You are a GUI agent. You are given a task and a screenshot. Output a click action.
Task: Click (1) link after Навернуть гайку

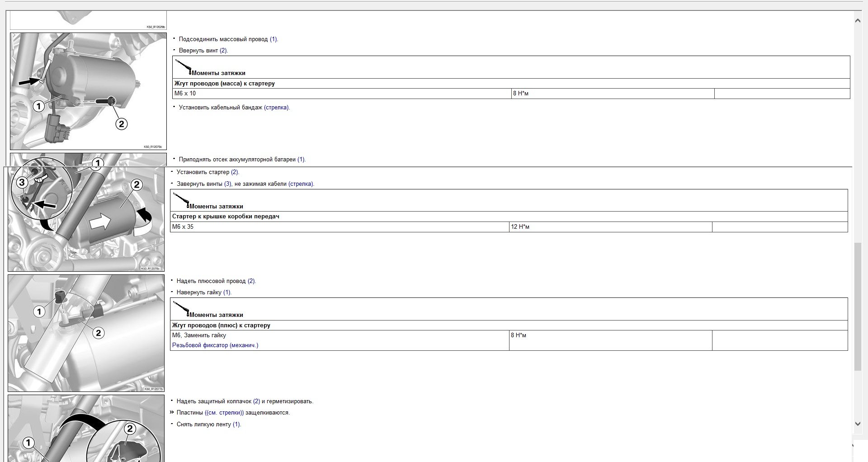[227, 292]
